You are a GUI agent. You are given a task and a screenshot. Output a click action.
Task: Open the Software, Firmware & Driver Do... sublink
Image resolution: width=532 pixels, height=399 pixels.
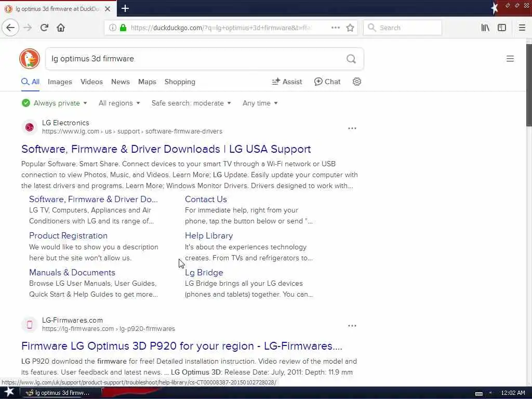[x=94, y=199]
